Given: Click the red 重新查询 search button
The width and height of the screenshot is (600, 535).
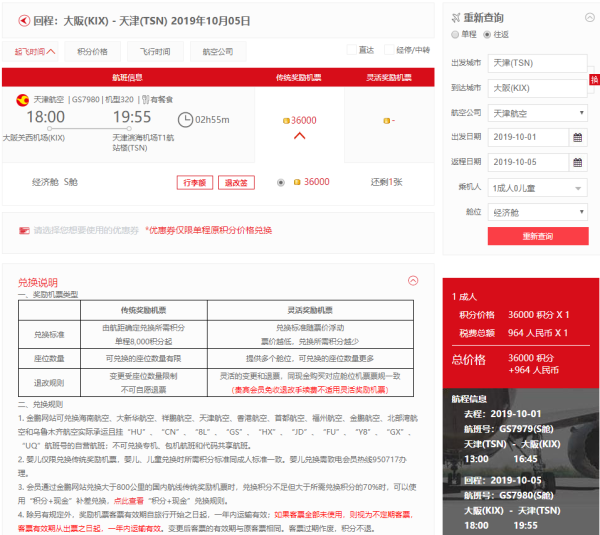Looking at the screenshot, I should 538,236.
